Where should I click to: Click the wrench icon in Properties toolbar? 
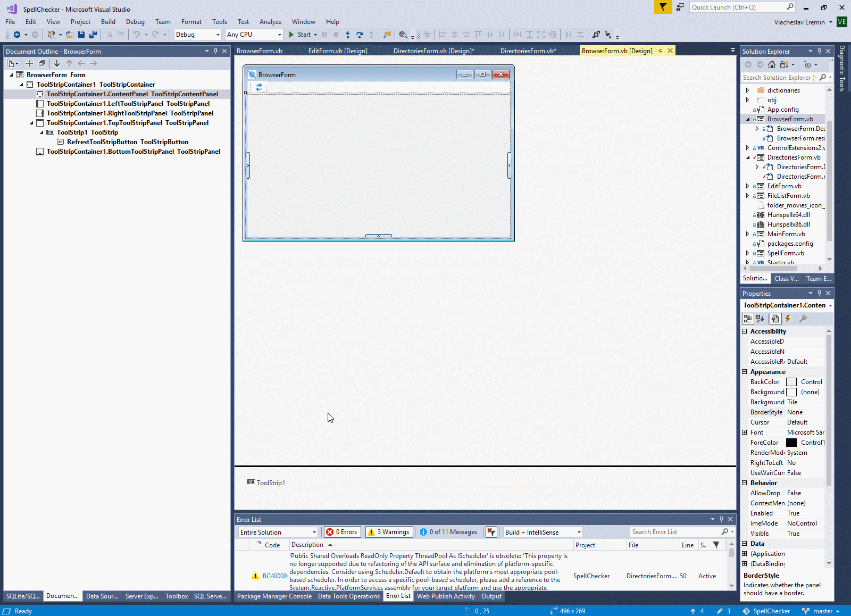pos(803,319)
